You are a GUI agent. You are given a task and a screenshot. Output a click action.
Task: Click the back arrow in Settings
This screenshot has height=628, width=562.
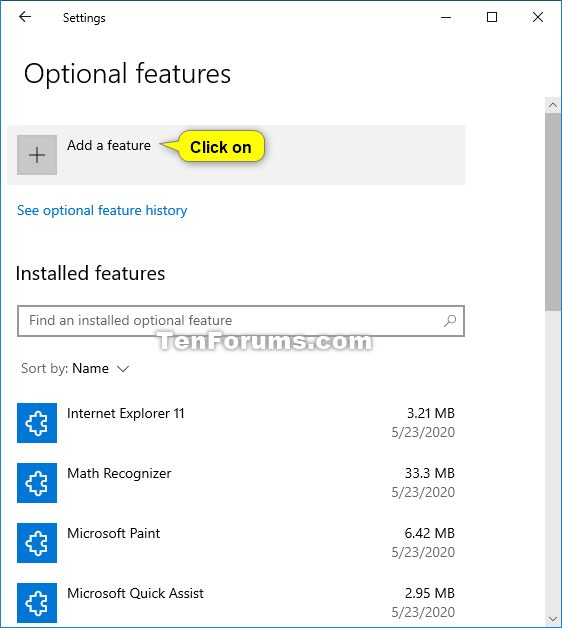point(25,17)
